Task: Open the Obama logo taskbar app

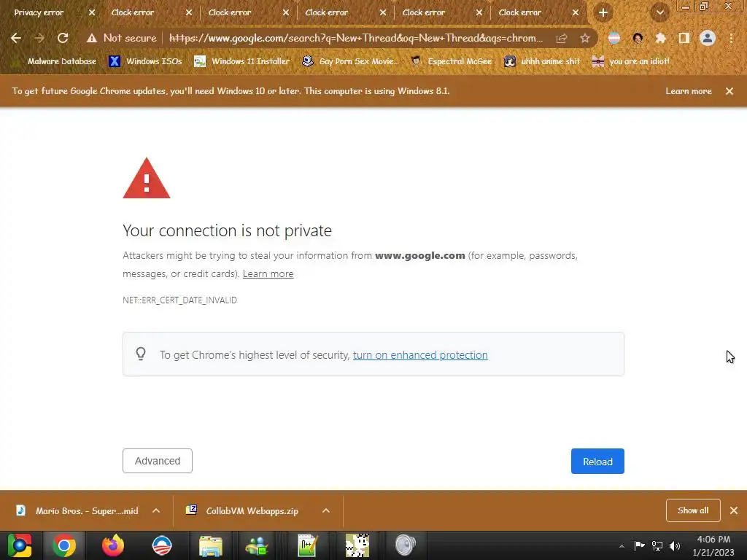Action: pyautogui.click(x=161, y=545)
